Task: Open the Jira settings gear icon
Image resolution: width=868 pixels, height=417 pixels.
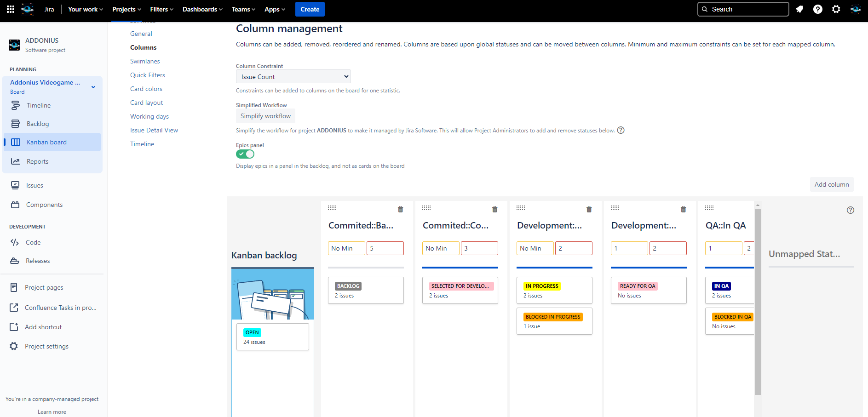Action: 836,9
